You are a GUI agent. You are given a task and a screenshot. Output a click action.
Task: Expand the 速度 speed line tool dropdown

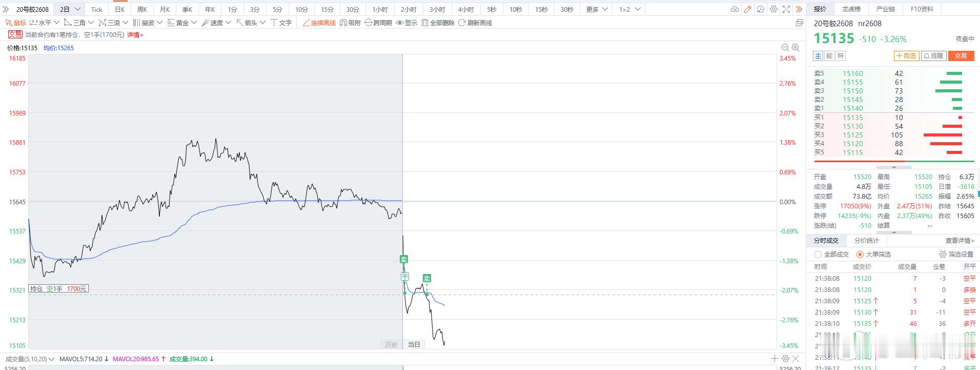point(228,23)
